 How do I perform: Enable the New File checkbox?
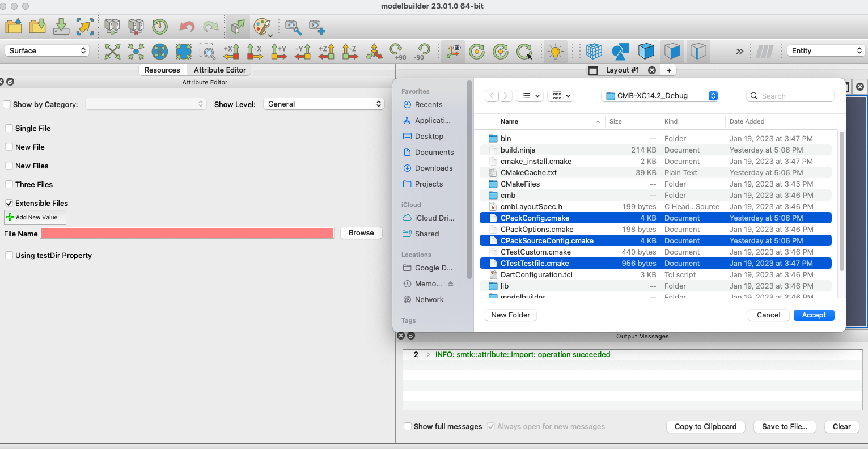[9, 147]
